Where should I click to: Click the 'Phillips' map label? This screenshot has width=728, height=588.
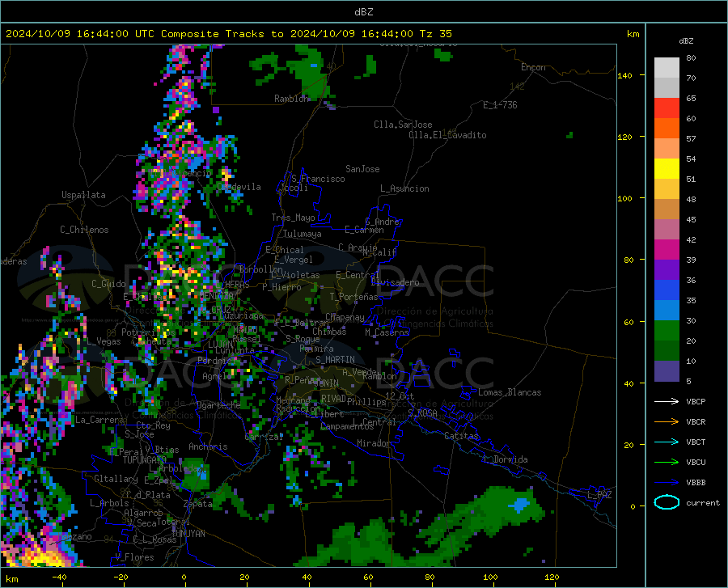pos(366,401)
